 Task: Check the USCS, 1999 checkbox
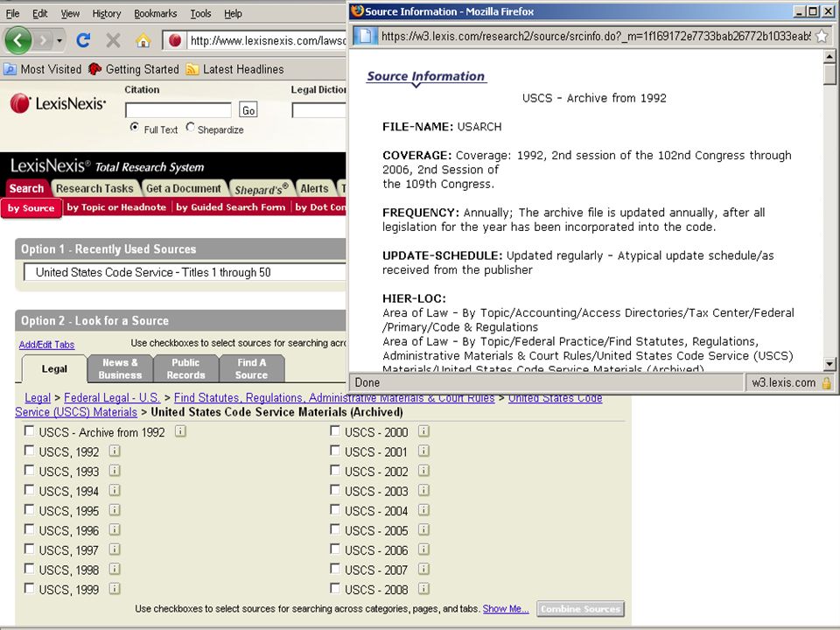[x=29, y=588]
